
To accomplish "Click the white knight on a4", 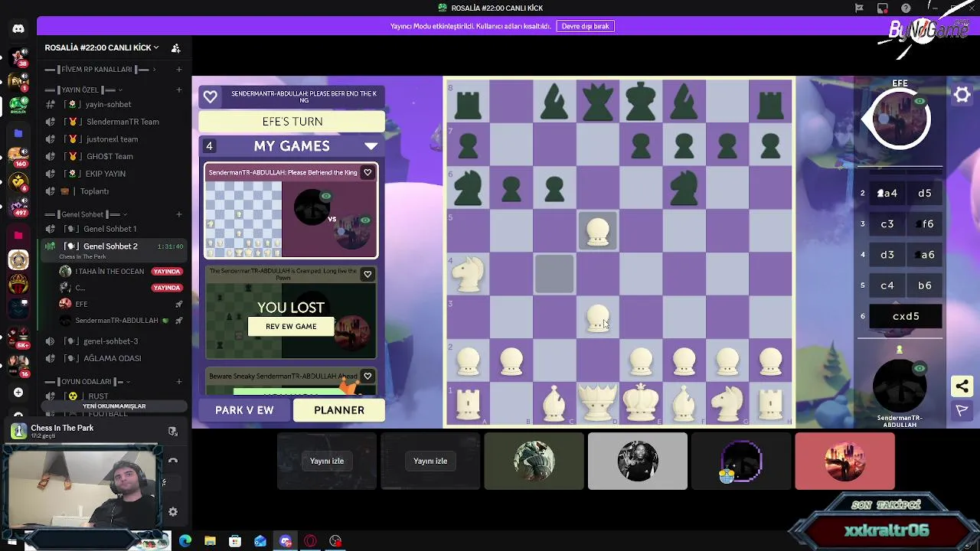I will tap(469, 274).
